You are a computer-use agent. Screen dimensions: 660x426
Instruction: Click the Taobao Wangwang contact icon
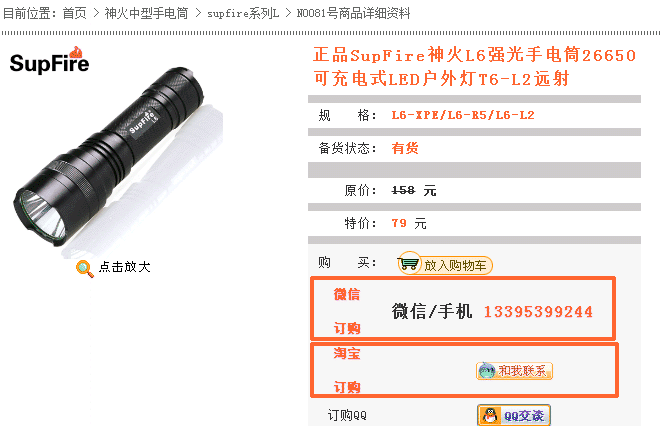tap(487, 370)
